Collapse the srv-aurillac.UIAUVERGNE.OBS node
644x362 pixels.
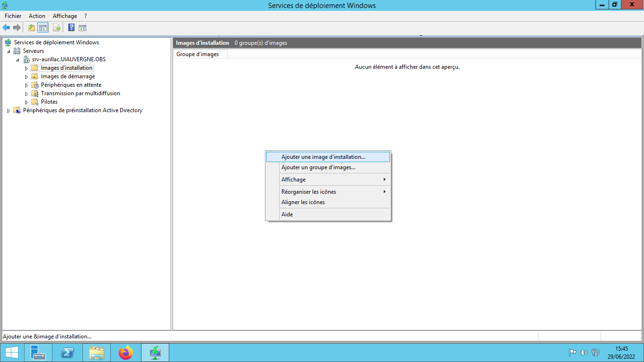click(17, 60)
